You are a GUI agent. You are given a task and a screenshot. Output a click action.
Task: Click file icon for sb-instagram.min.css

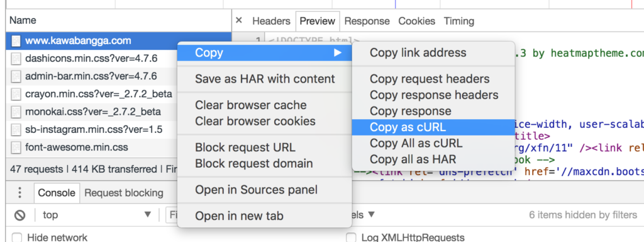pyautogui.click(x=16, y=129)
